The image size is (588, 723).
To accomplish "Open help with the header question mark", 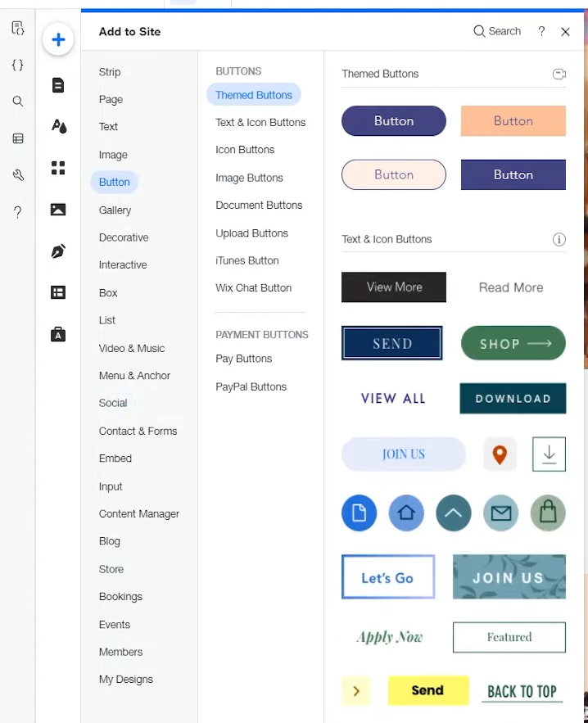I will (541, 31).
